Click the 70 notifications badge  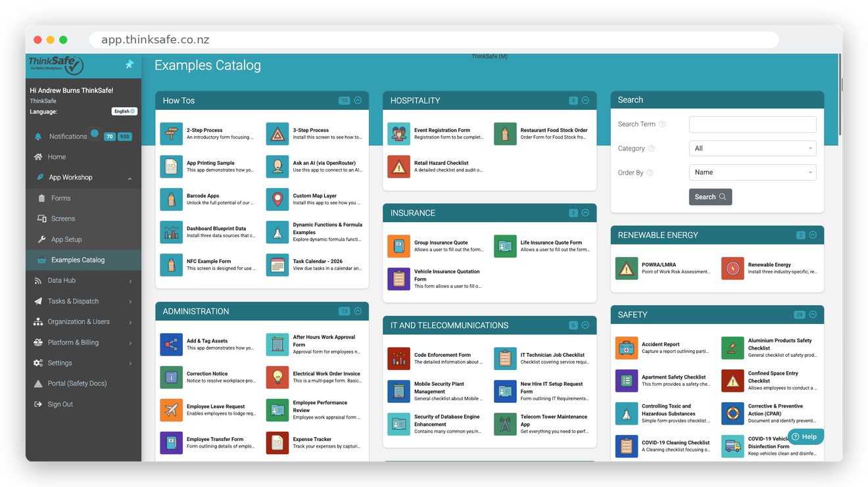pos(110,137)
